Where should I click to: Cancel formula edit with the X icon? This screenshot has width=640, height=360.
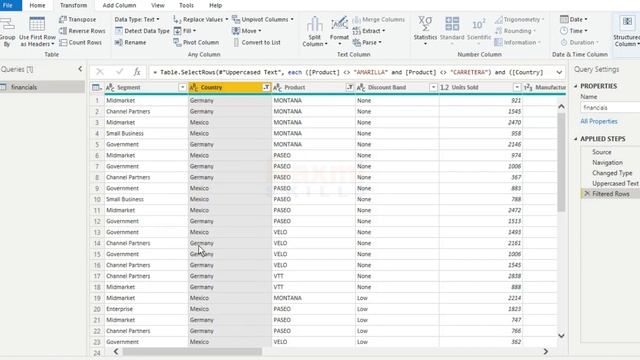100,72
